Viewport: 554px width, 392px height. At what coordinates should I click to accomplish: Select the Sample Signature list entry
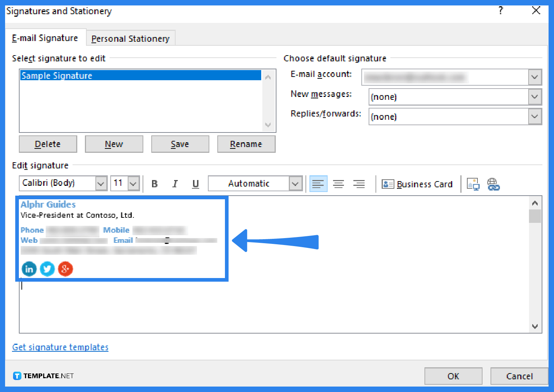point(109,75)
